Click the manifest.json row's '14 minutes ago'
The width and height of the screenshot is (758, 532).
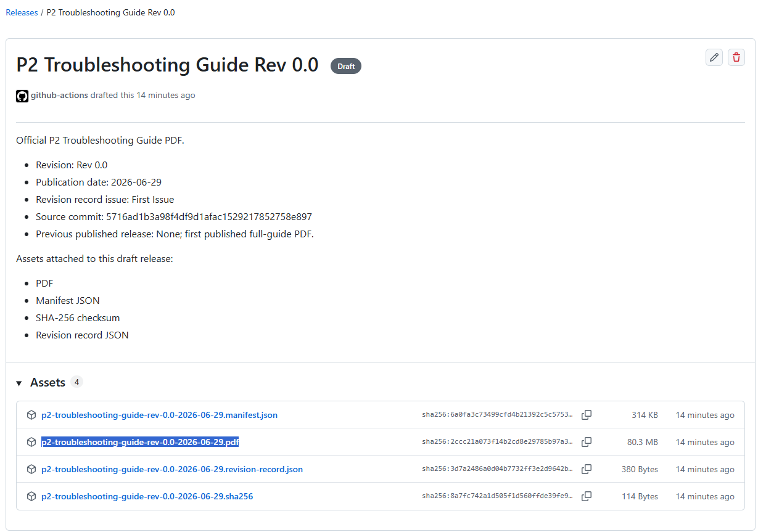pos(705,415)
